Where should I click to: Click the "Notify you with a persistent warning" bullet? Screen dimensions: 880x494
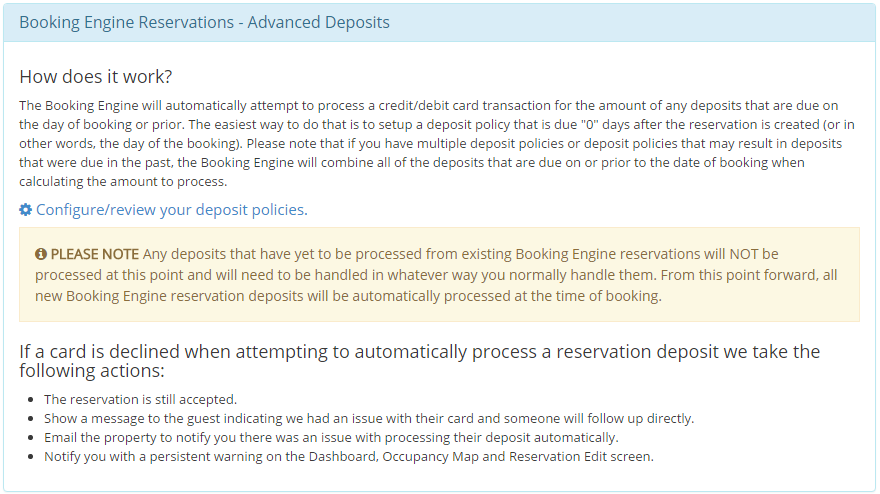point(347,456)
